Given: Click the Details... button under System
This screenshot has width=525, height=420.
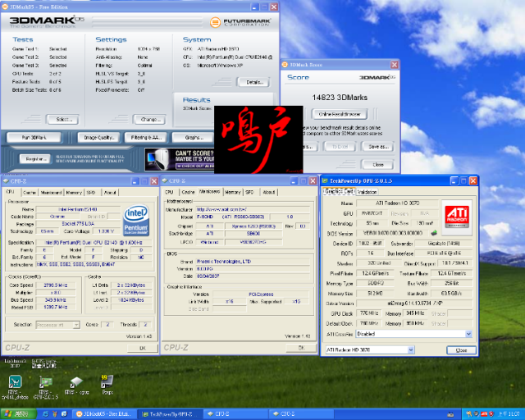Looking at the screenshot, I should (253, 82).
